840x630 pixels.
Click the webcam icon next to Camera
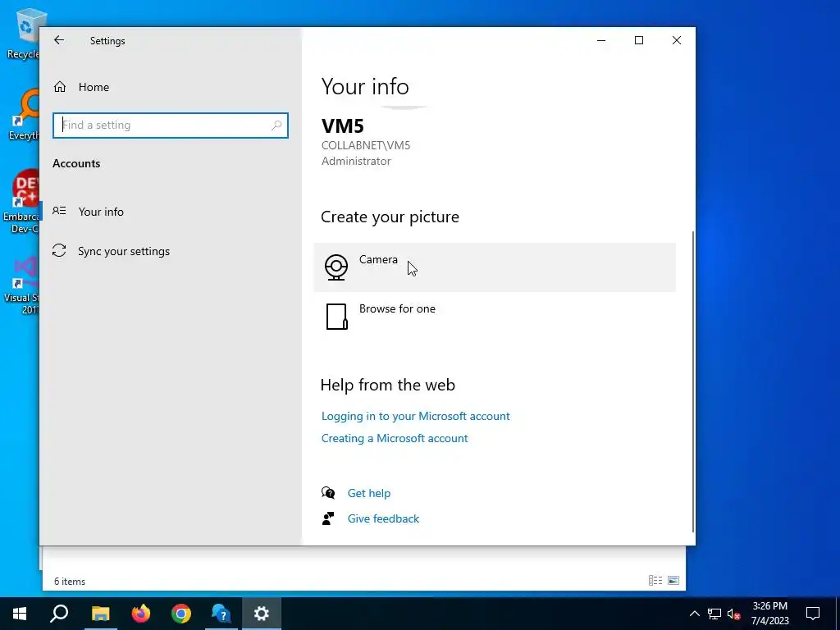336,267
